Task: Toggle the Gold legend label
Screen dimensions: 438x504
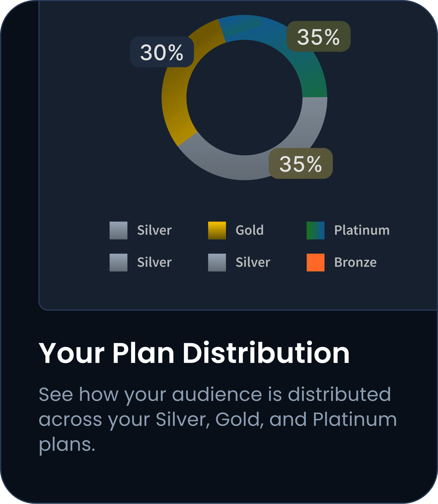Action: tap(250, 230)
